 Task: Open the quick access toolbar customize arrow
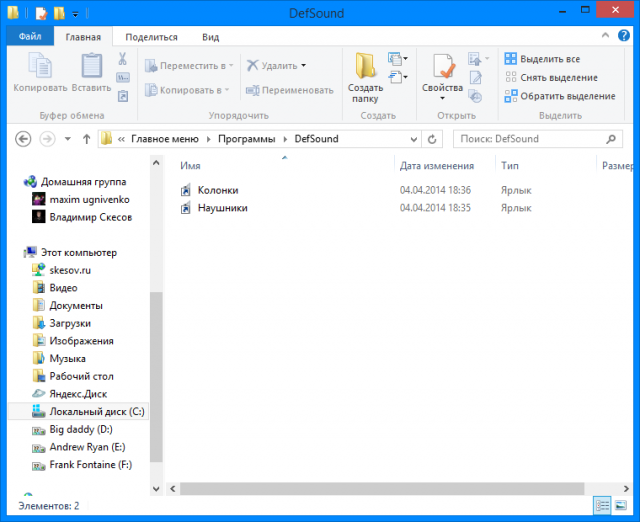[76, 14]
